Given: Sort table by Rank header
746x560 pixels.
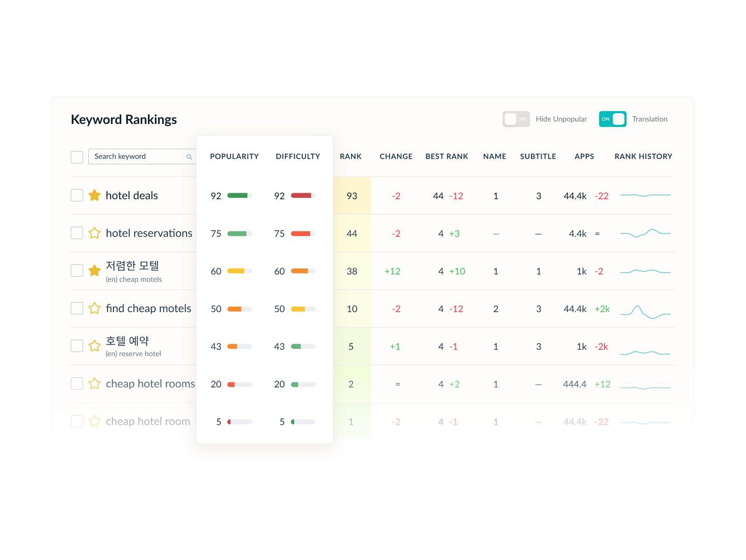Looking at the screenshot, I should tap(350, 157).
